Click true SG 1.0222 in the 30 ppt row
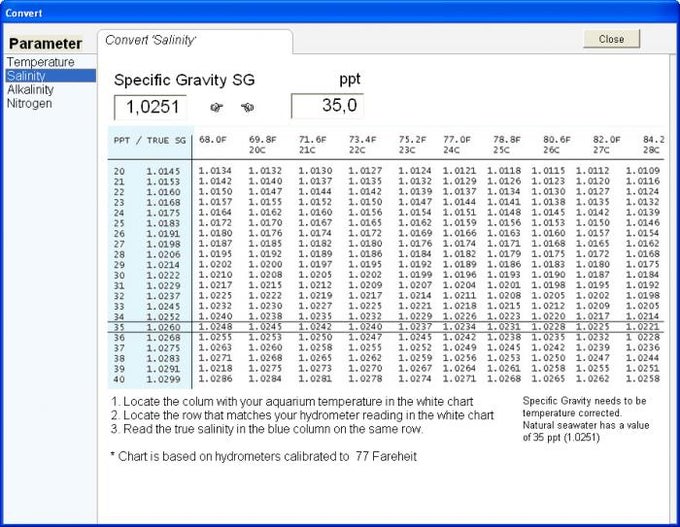680x527 pixels. (x=163, y=275)
